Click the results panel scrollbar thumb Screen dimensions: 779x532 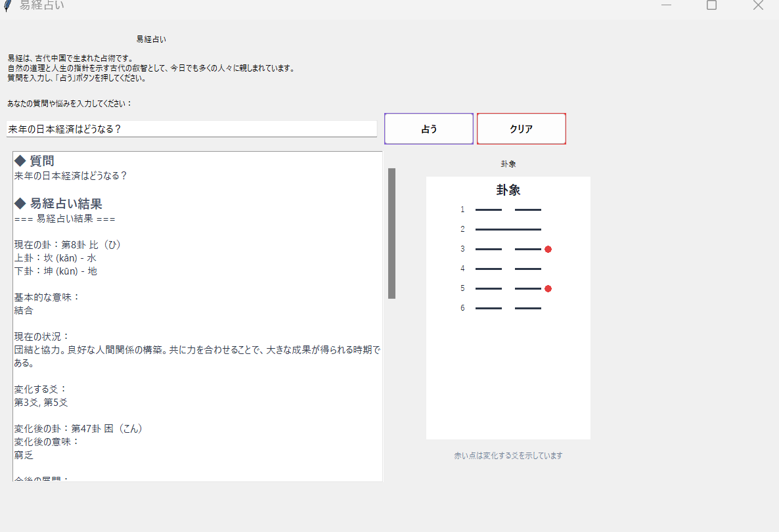coord(391,233)
